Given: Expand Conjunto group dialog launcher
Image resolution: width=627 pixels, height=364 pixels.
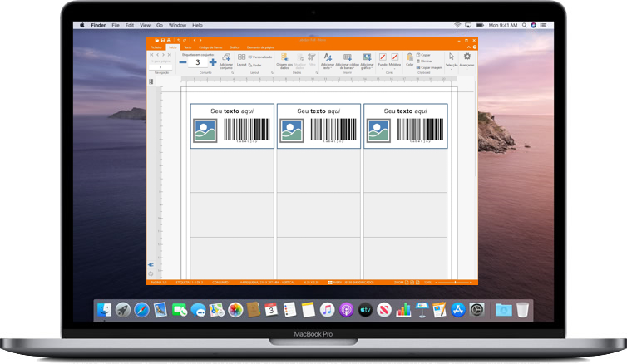Looking at the screenshot, I should [232, 73].
